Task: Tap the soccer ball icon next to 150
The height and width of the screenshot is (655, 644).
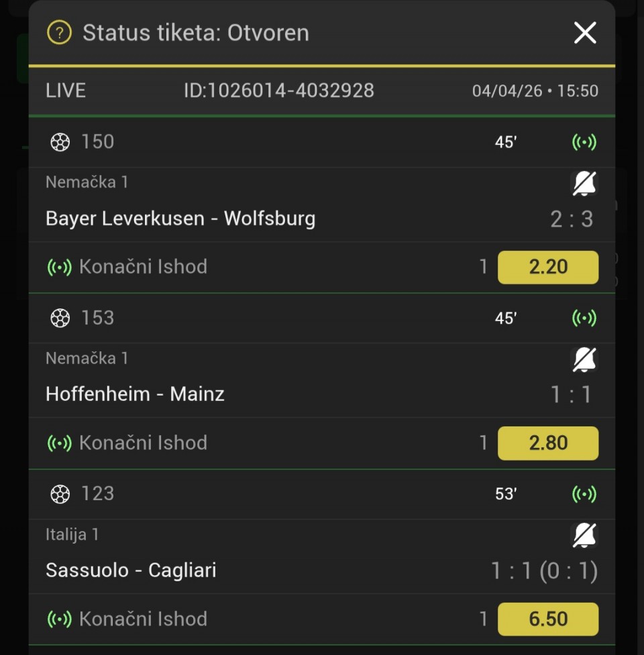Action: point(60,142)
